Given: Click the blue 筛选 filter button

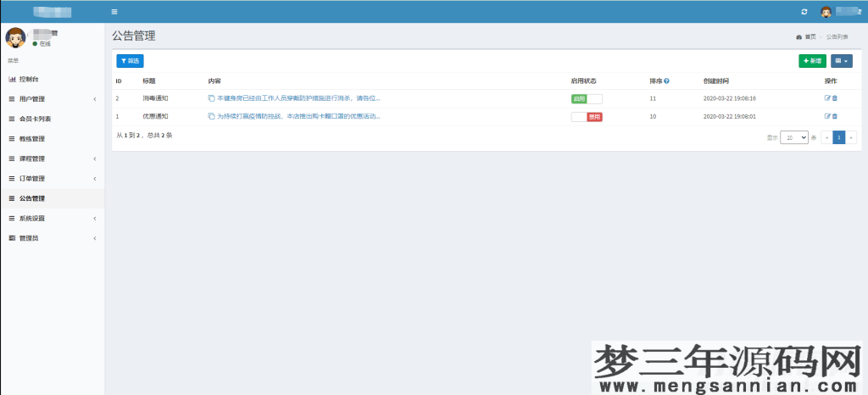Looking at the screenshot, I should (130, 61).
